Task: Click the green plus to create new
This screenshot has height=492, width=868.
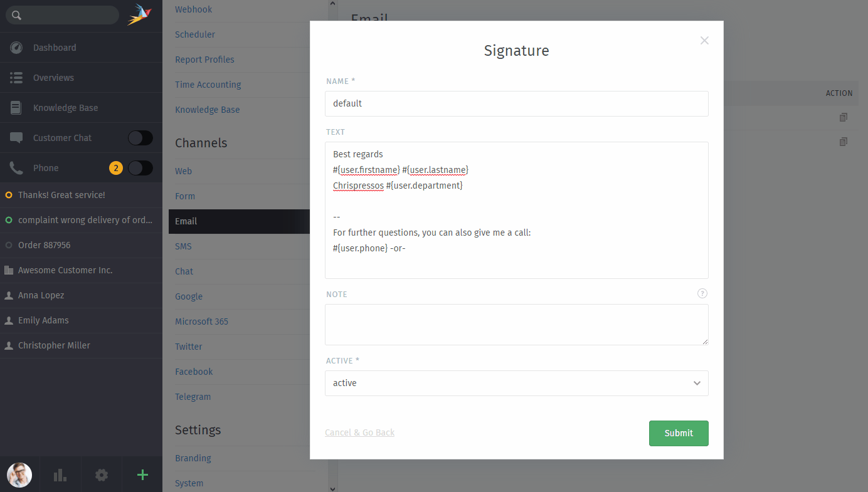Action: pyautogui.click(x=142, y=474)
